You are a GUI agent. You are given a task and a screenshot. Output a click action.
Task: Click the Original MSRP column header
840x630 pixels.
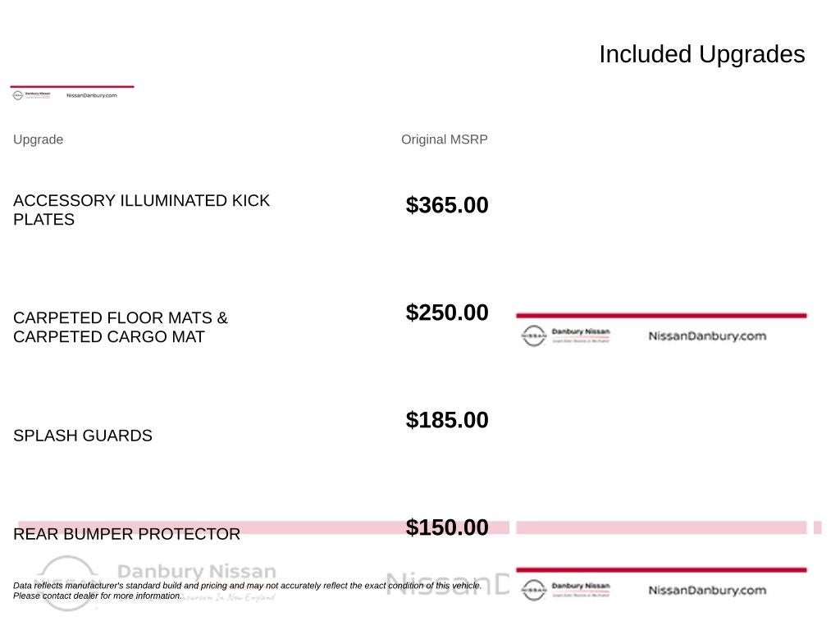tap(444, 139)
